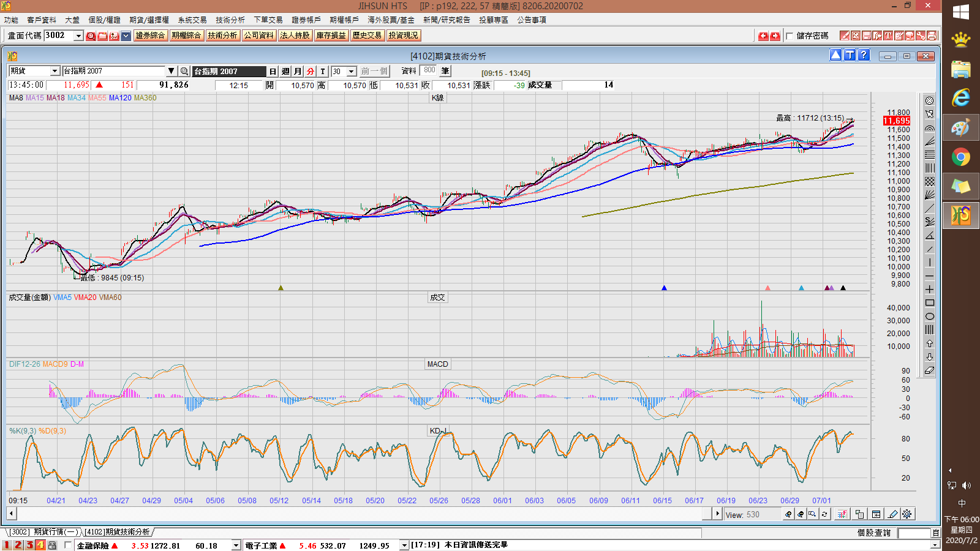Click the magnifier icon beside symbol 台指期 2007
This screenshot has width=980, height=551.
pyautogui.click(x=184, y=71)
